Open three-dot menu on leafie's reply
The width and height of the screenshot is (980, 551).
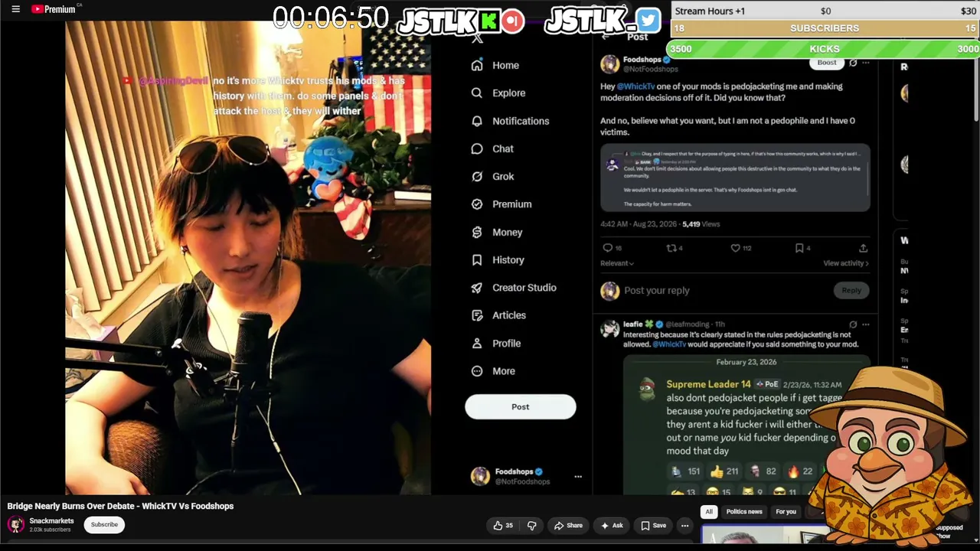(866, 324)
